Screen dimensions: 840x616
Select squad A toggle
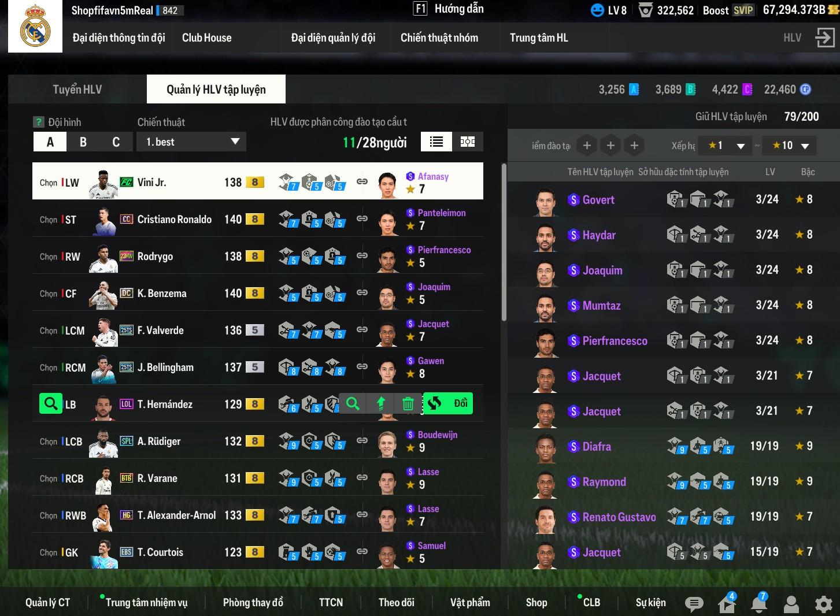pos(50,142)
